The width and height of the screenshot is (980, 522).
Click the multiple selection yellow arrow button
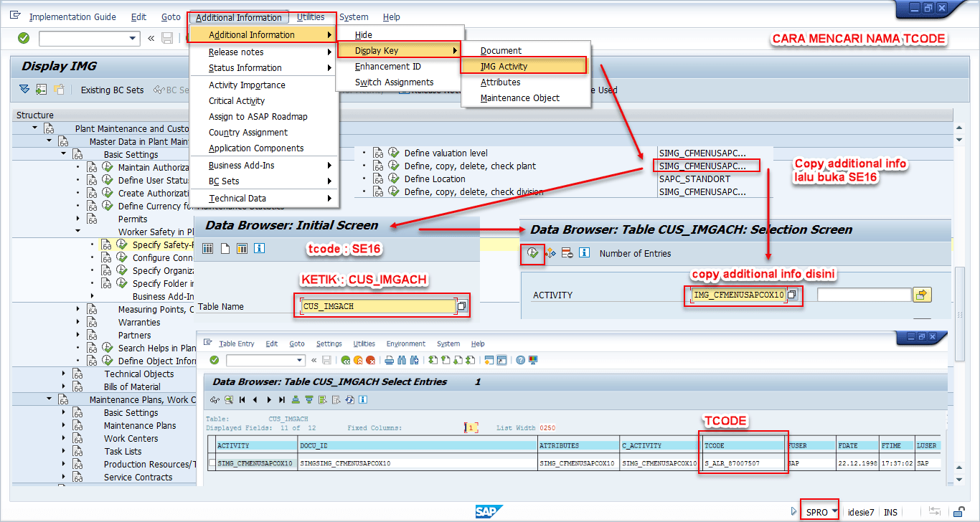922,295
